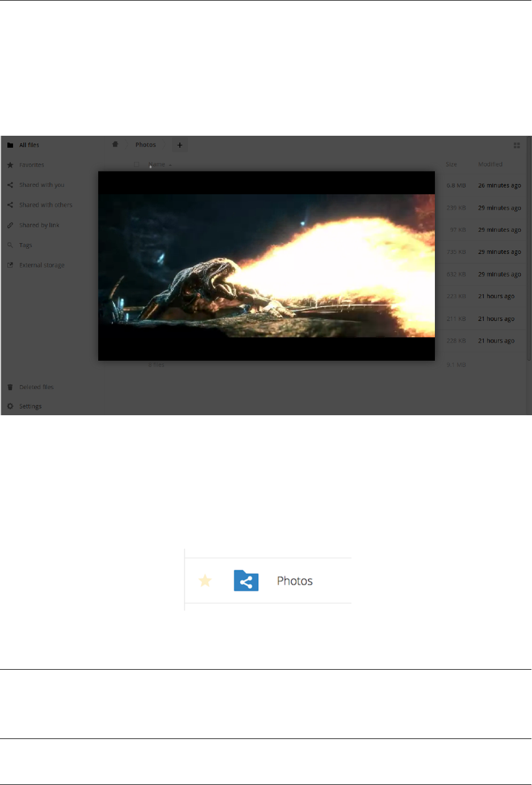Go to home via breadcrumb home icon

pyautogui.click(x=115, y=144)
